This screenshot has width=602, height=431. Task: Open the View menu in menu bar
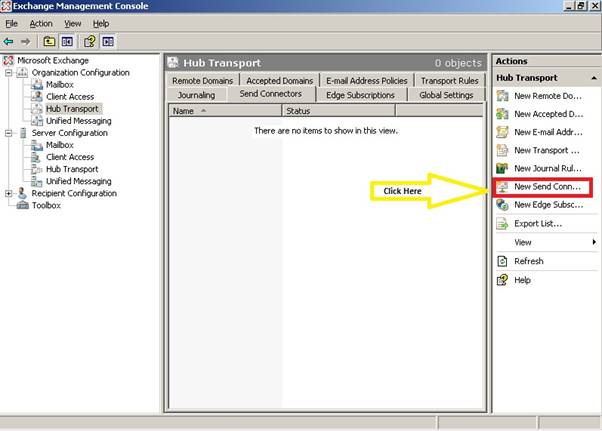(73, 24)
